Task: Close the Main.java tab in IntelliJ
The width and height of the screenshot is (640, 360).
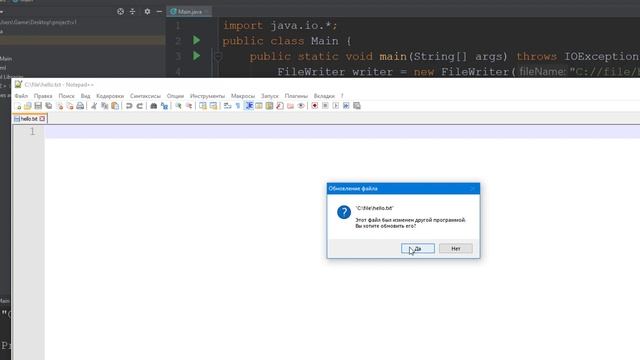Action: (207, 12)
